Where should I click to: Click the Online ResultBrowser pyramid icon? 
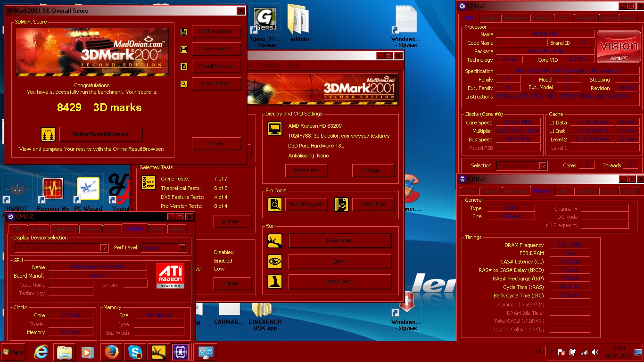tap(48, 134)
